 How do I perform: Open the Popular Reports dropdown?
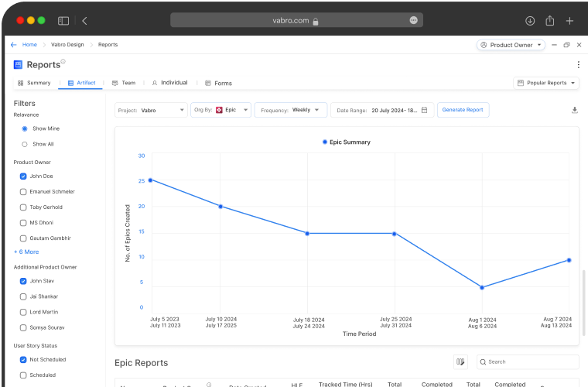coord(546,83)
